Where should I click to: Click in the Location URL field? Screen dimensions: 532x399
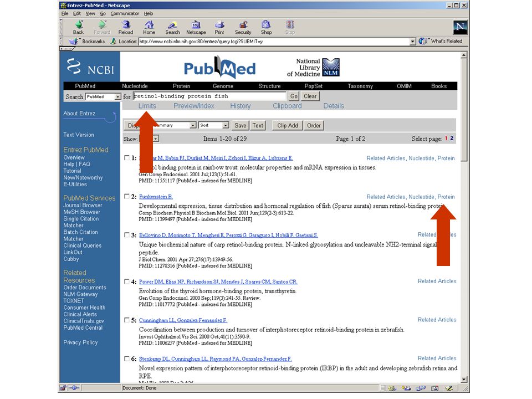(274, 42)
